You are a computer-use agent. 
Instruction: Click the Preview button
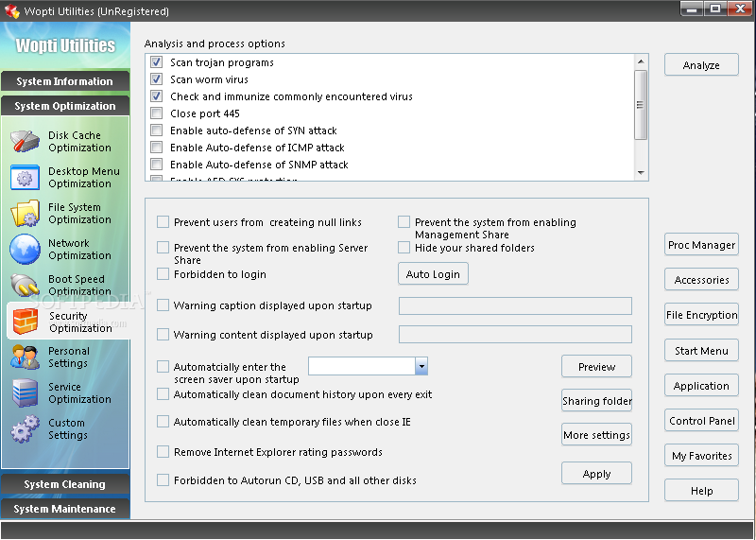point(596,367)
